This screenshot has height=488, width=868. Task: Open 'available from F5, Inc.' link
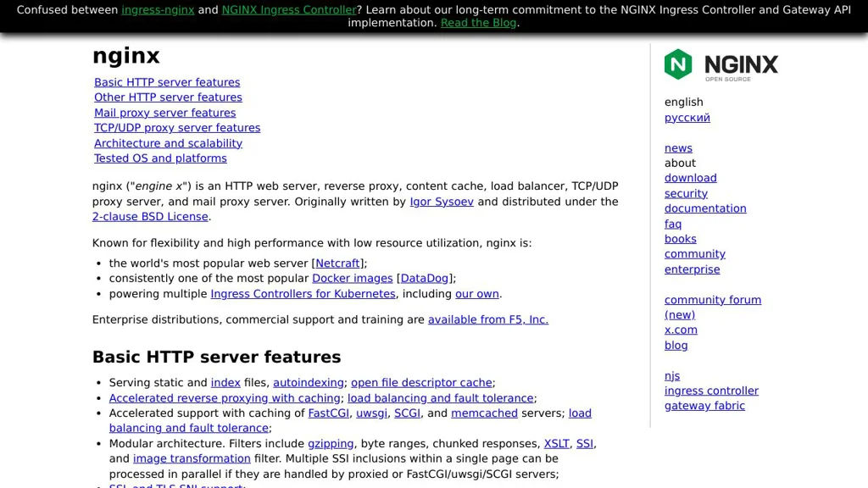coord(488,319)
